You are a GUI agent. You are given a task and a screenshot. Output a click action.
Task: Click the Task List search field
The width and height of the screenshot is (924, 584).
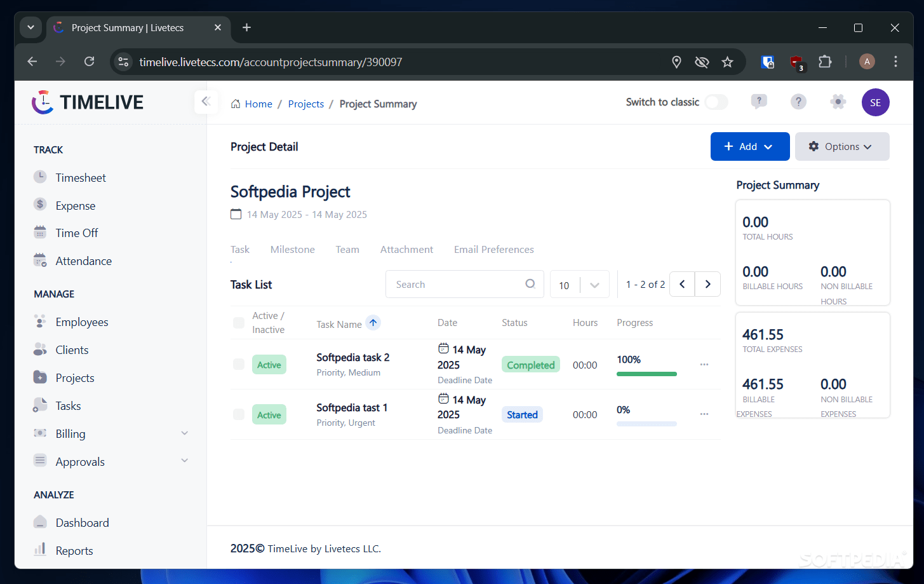(x=465, y=284)
